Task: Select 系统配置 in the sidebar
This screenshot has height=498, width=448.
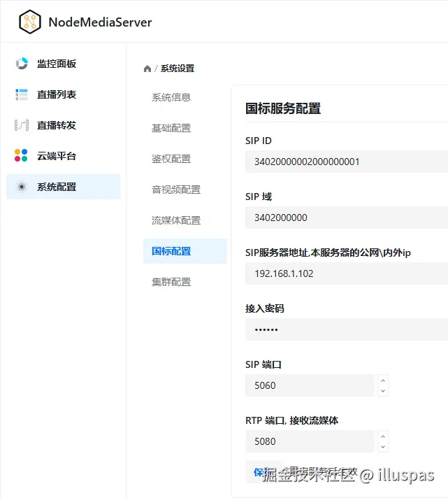Action: click(64, 187)
